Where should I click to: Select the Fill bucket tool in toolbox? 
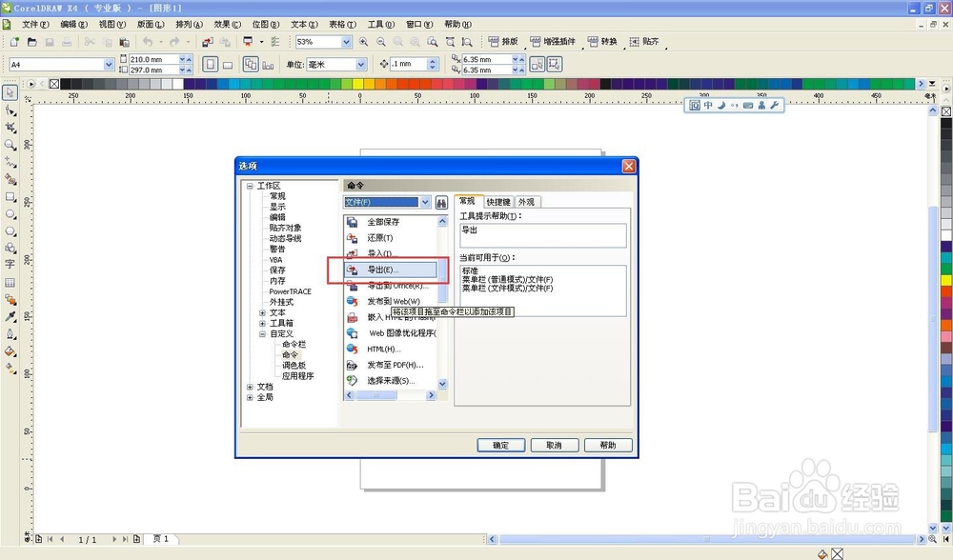[10, 351]
